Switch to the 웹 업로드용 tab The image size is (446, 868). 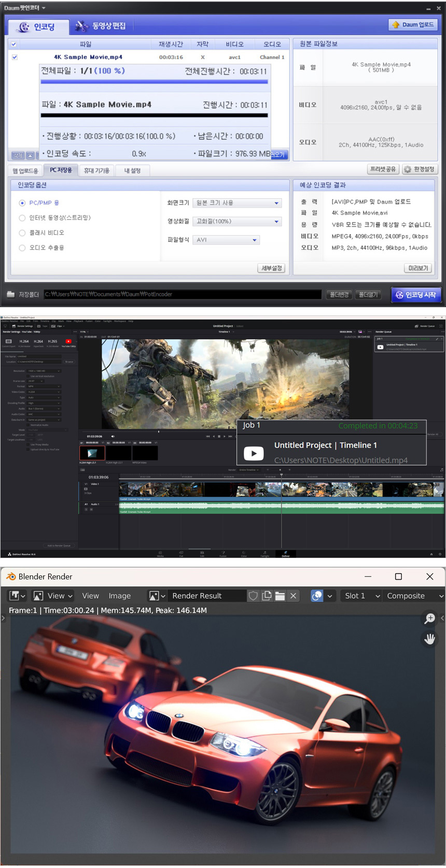25,170
